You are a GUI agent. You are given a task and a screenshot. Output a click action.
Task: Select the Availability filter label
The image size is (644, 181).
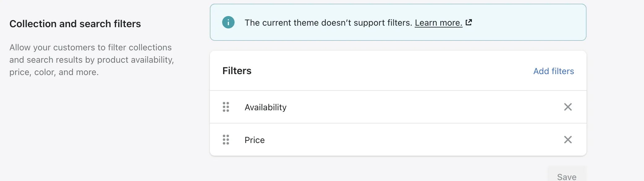pyautogui.click(x=265, y=107)
